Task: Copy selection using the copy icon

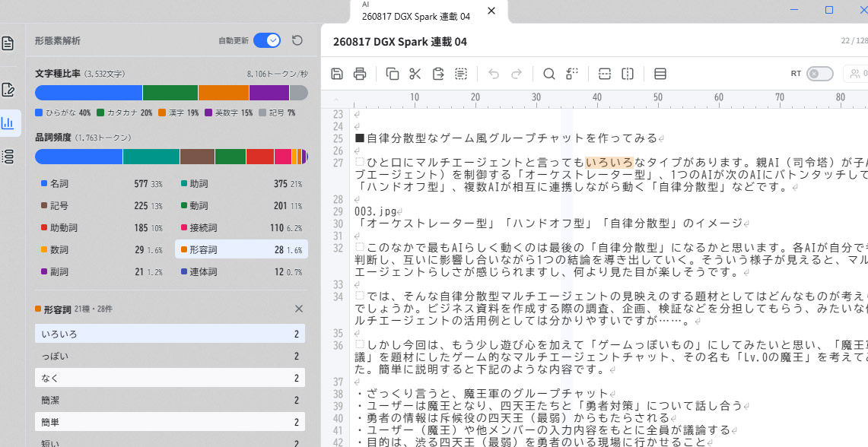Action: point(392,74)
